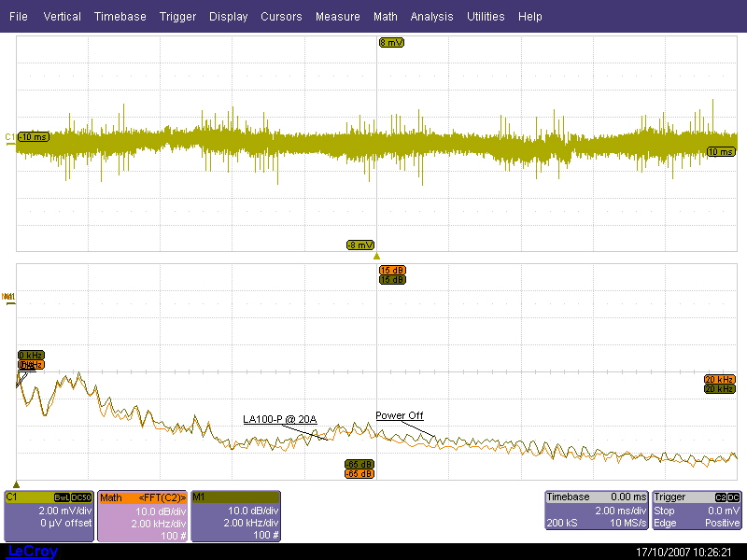
Task: Click the "8 mV" top scale label
Action: 391,43
